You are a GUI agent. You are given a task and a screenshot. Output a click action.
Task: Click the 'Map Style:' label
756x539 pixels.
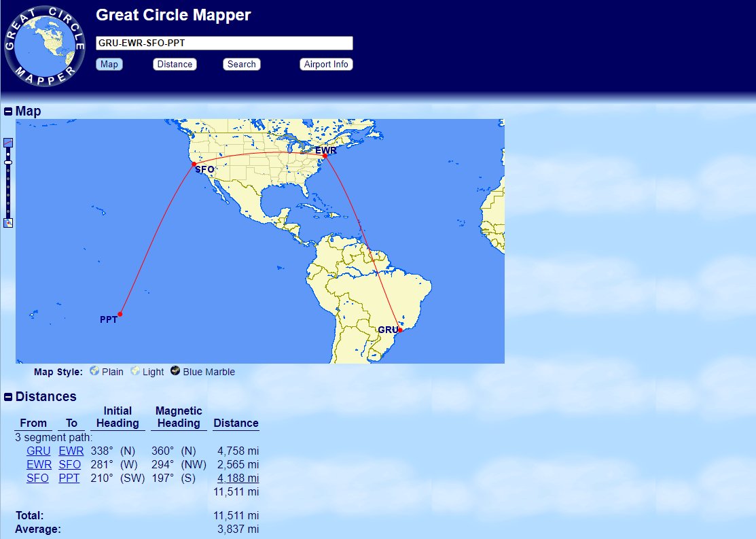[58, 372]
